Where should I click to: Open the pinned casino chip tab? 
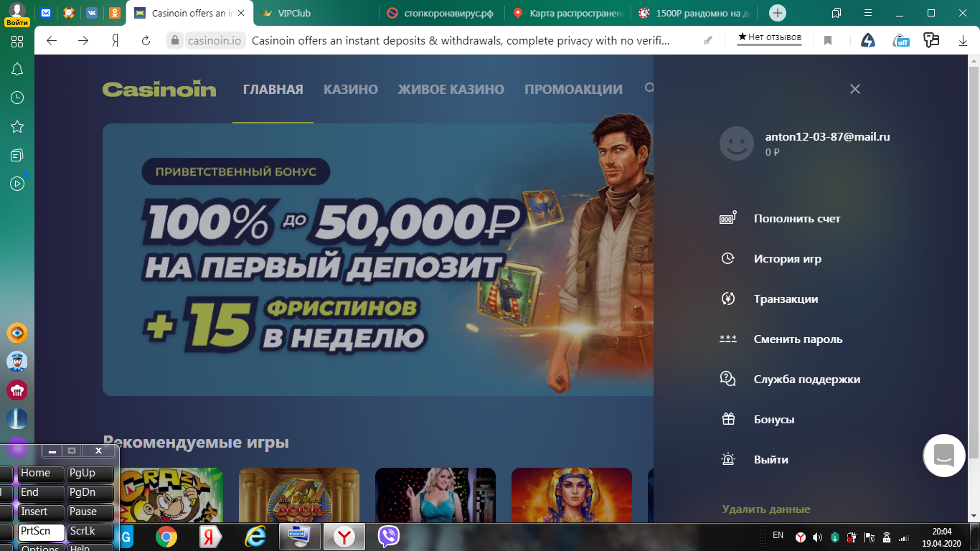tap(68, 13)
